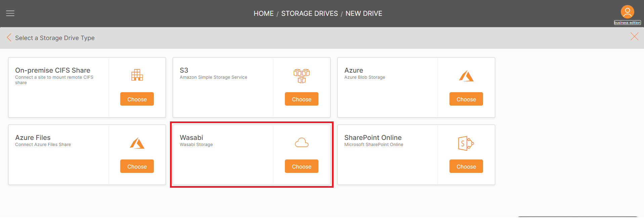
Task: Open the user account profile icon
Action: pyautogui.click(x=627, y=12)
